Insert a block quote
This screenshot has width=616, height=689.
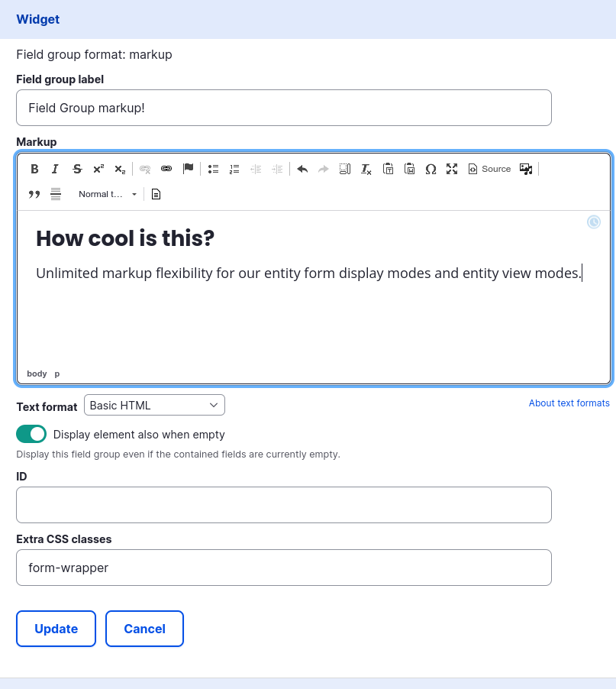tap(34, 194)
